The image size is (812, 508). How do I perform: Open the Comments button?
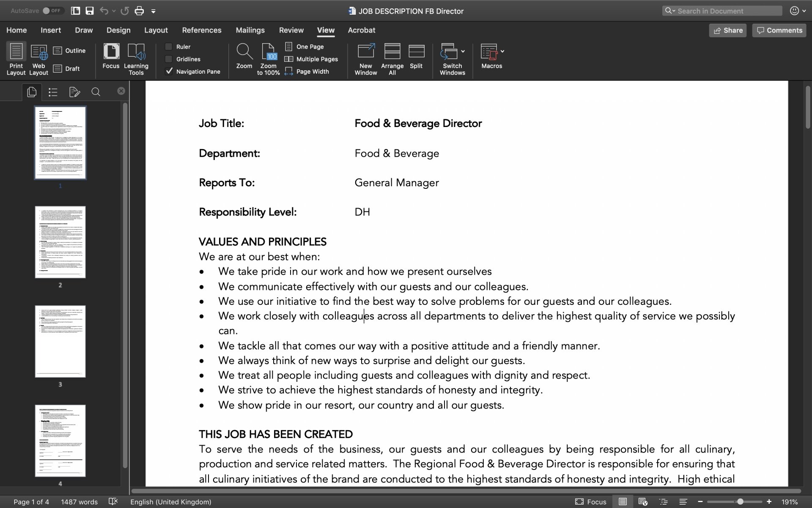[779, 30]
